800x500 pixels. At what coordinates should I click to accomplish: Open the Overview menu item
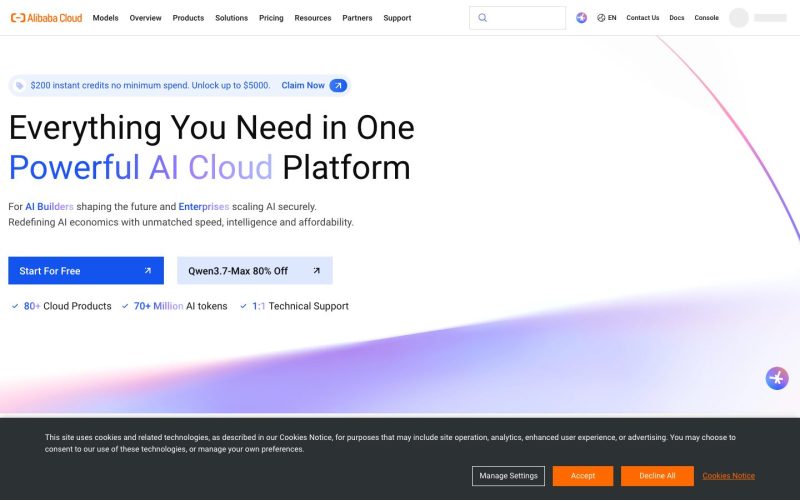pos(145,18)
